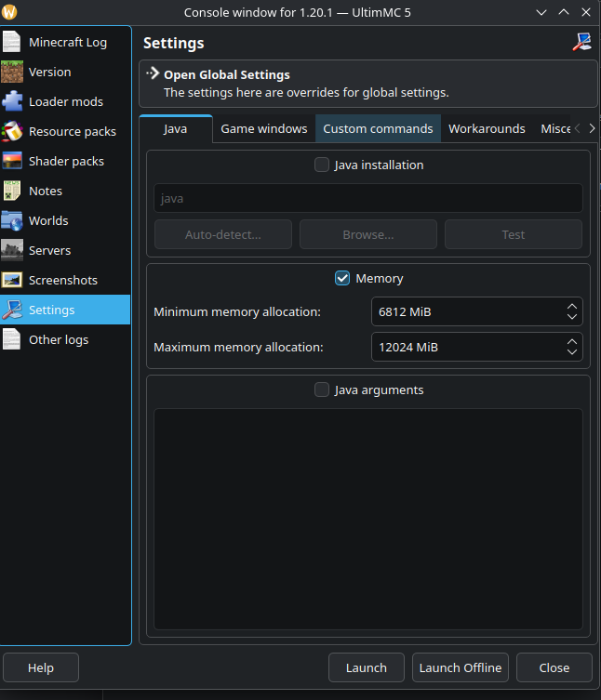Click the Test button
Viewport: 601px width, 700px height.
(513, 234)
